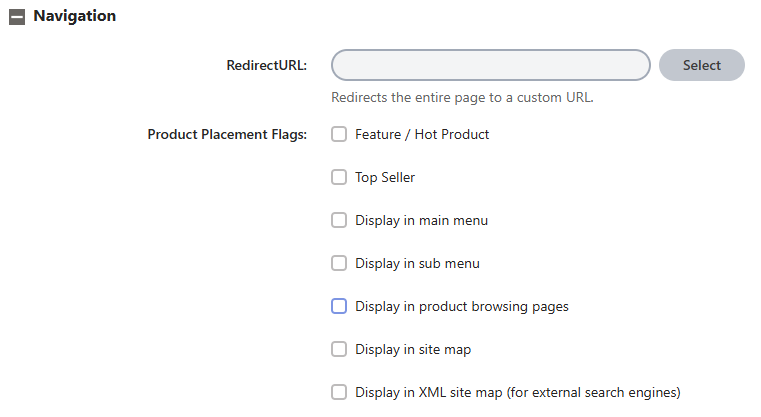Image resolution: width=761 pixels, height=417 pixels.
Task: Click the Select button next to RedirectURL
Action: (x=702, y=65)
